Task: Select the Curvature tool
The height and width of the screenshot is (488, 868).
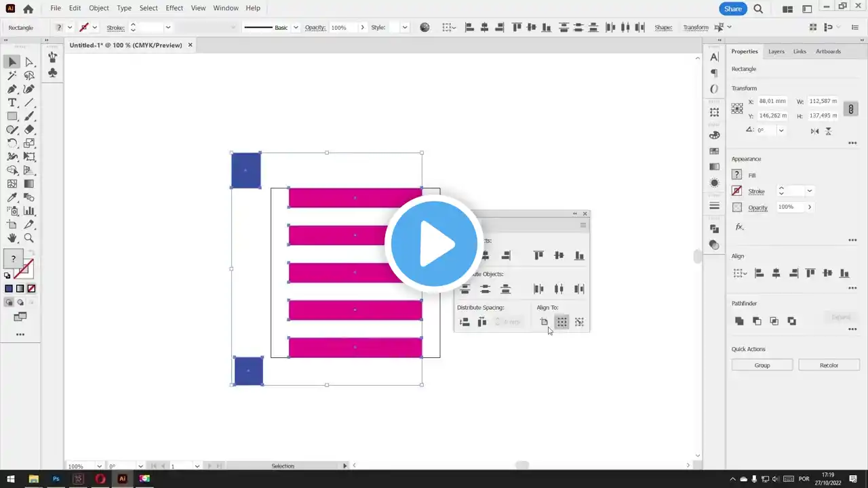Action: pos(29,89)
